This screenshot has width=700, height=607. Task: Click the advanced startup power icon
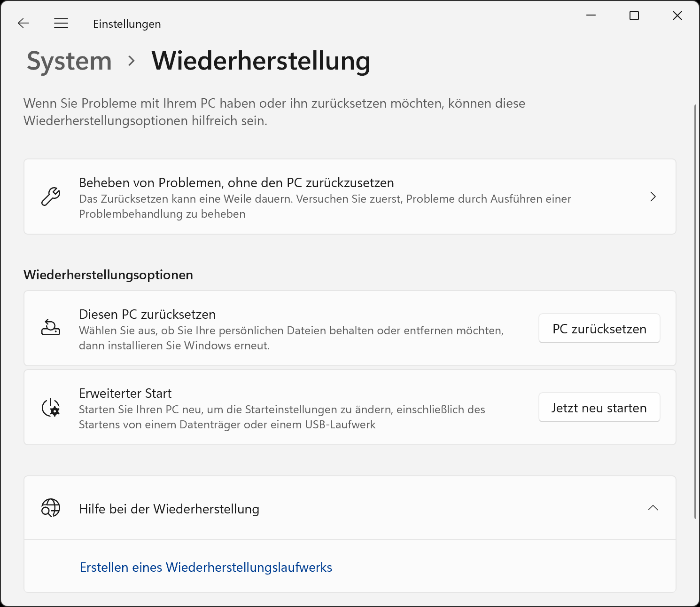(x=50, y=407)
